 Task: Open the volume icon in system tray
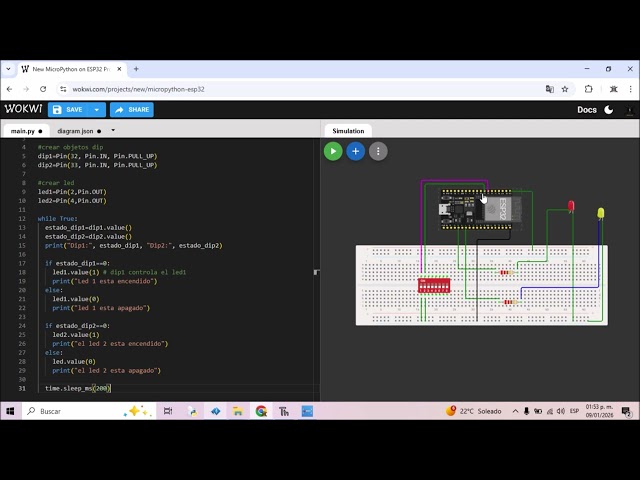(561, 411)
